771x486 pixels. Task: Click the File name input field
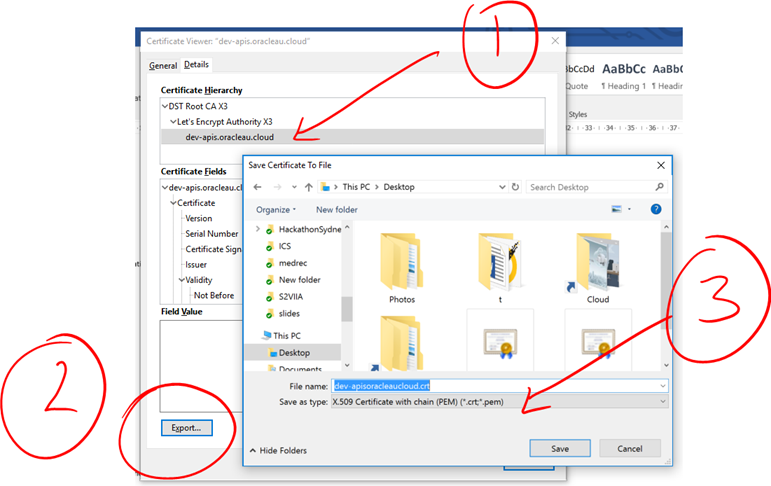(500, 385)
